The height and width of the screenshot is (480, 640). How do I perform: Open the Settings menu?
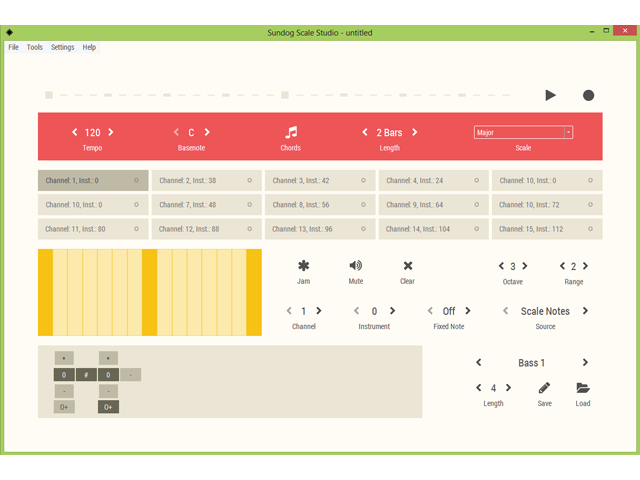coord(62,47)
